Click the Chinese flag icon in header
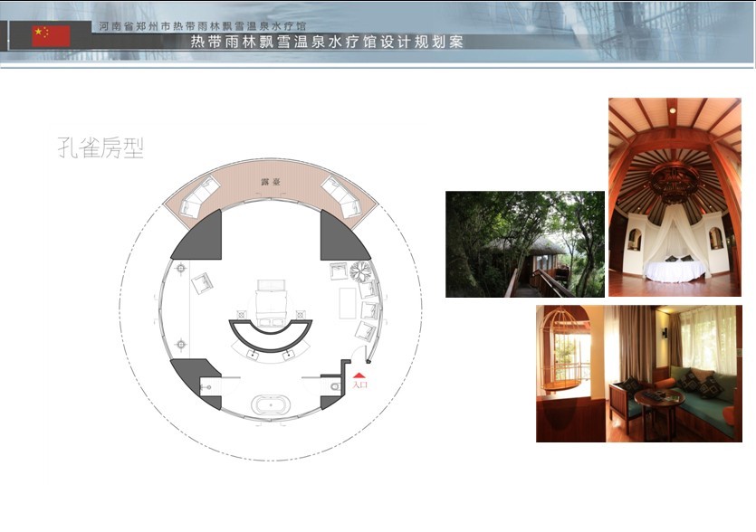756x532 pixels. click(x=51, y=35)
